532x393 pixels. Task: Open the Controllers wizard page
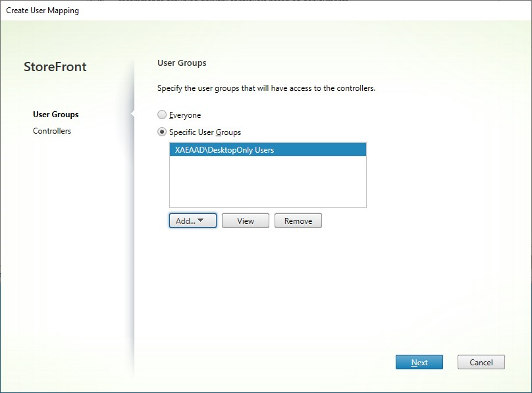pos(51,130)
